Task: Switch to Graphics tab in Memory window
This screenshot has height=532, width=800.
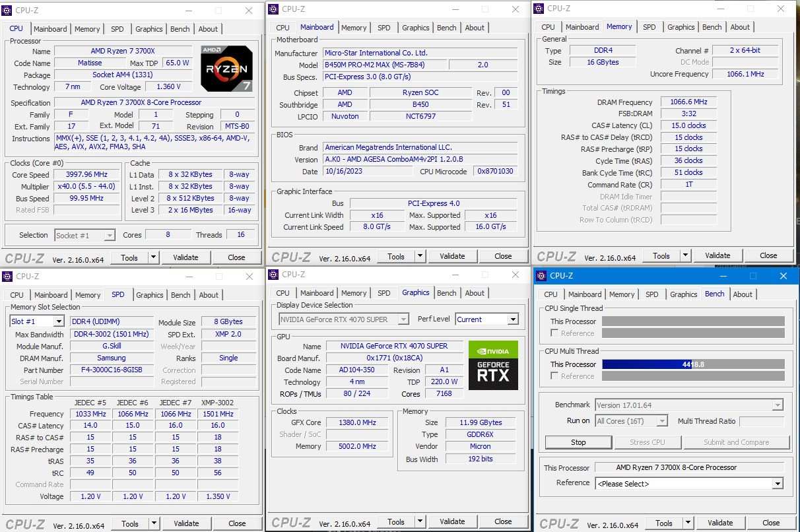Action: click(681, 27)
